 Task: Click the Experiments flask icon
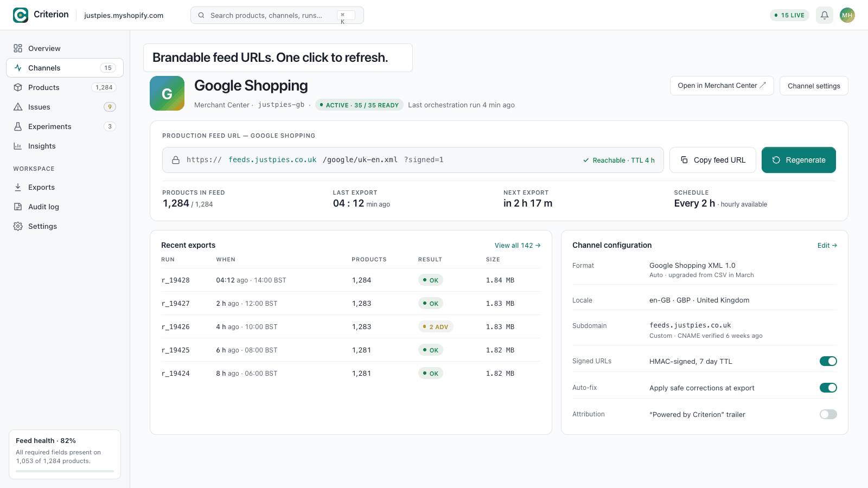click(x=18, y=126)
